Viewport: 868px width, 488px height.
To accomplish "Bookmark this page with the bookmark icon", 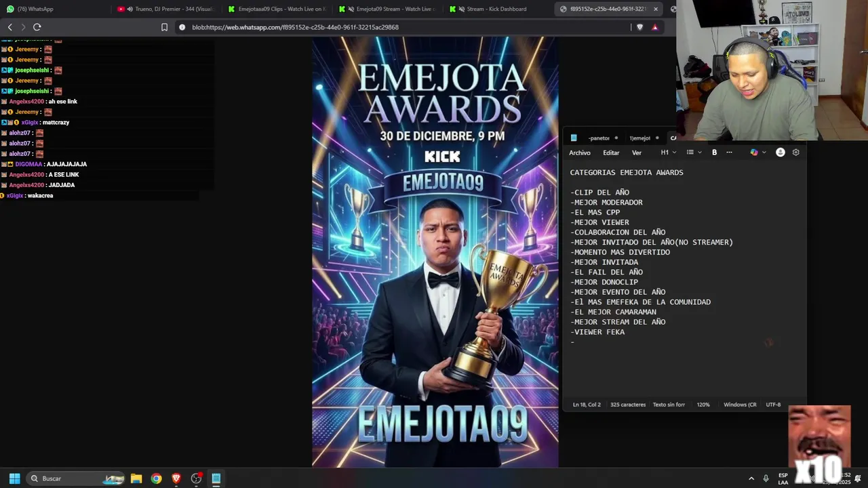I will tap(164, 27).
